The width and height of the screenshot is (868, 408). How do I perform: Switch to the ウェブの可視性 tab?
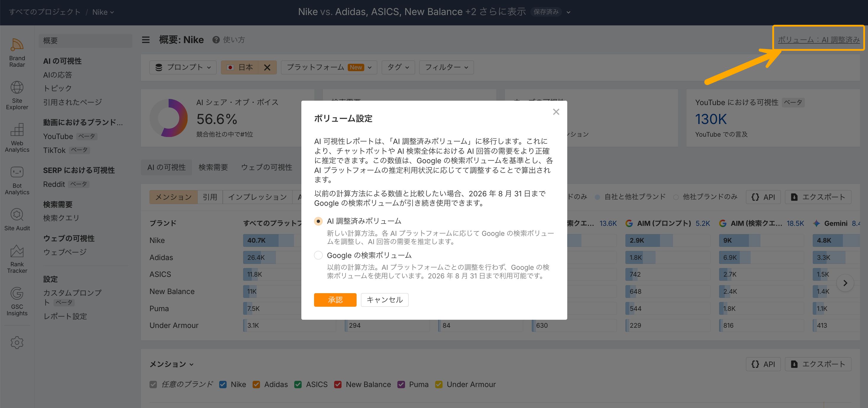266,167
